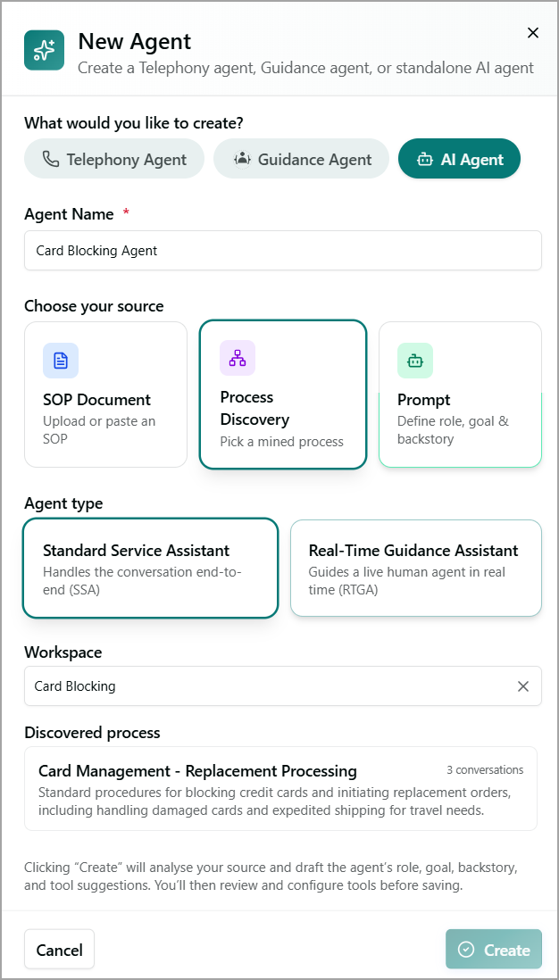
Task: Click the 'Choose your source' label
Action: pyautogui.click(x=94, y=306)
